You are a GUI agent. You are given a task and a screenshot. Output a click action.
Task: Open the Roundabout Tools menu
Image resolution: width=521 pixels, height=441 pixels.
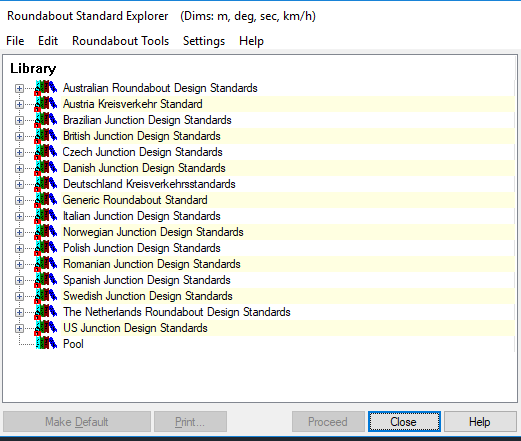[120, 41]
